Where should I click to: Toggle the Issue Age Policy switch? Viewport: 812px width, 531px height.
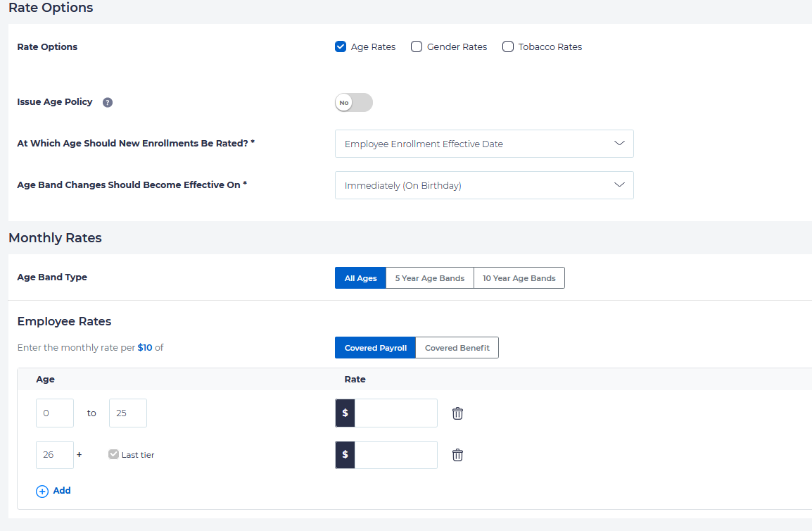pos(354,103)
